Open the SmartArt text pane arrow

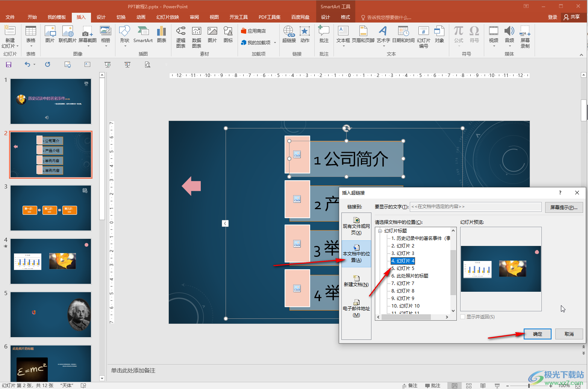pyautogui.click(x=225, y=223)
